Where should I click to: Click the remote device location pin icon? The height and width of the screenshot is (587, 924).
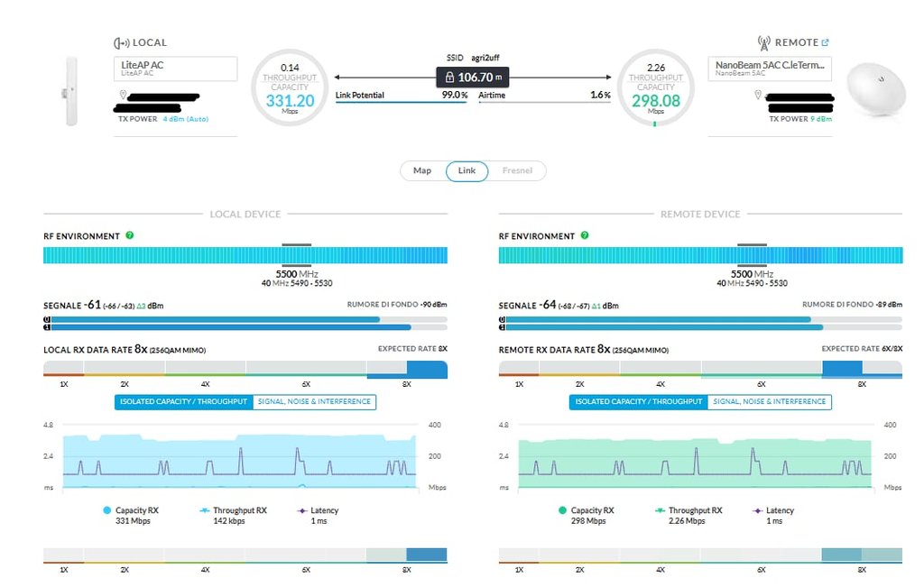[x=758, y=94]
